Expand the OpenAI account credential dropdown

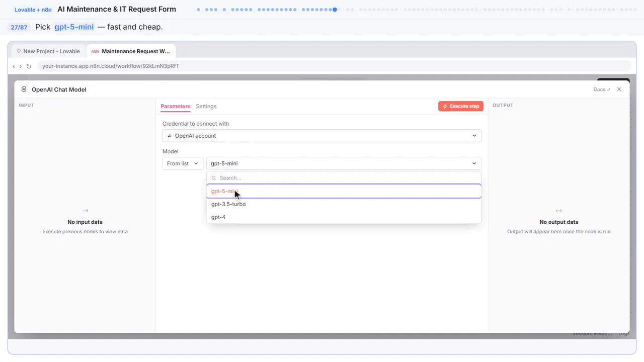click(x=322, y=136)
